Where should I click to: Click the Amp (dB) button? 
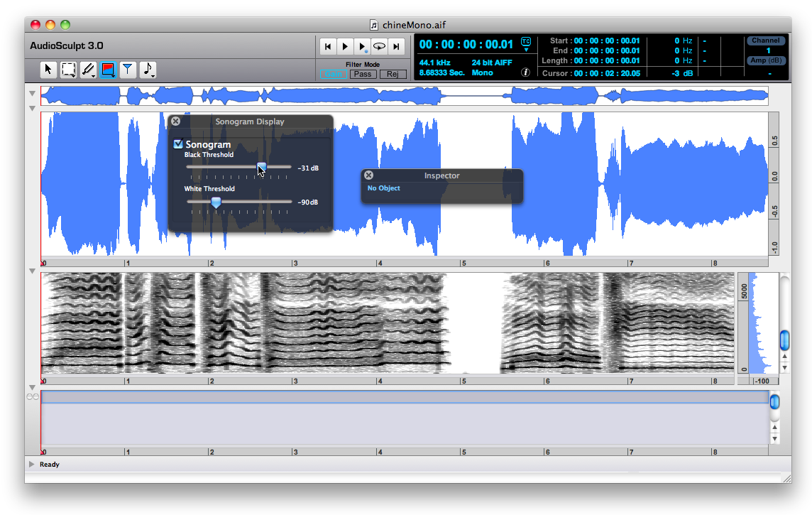click(x=766, y=60)
